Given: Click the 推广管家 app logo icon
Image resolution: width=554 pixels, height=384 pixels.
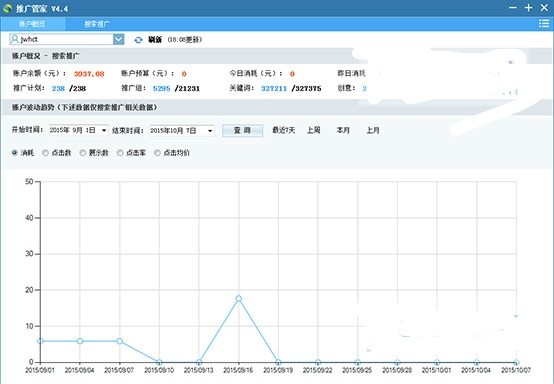Looking at the screenshot, I should pyautogui.click(x=7, y=8).
